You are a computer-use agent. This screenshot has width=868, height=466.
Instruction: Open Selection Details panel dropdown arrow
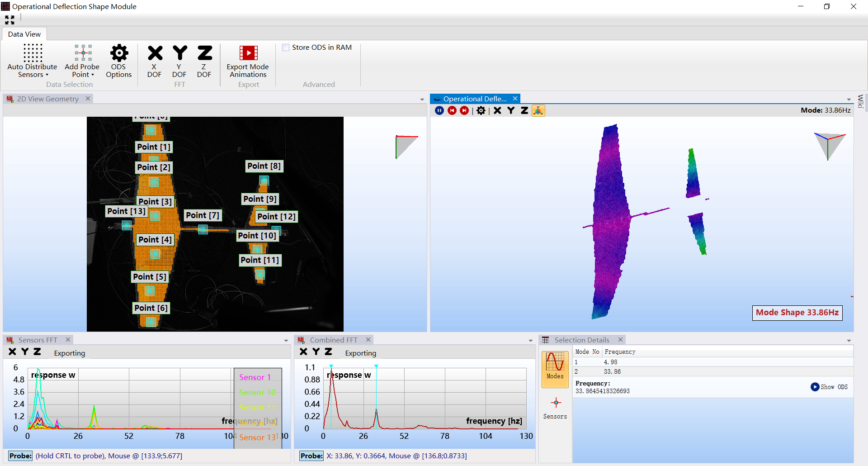[x=849, y=341]
